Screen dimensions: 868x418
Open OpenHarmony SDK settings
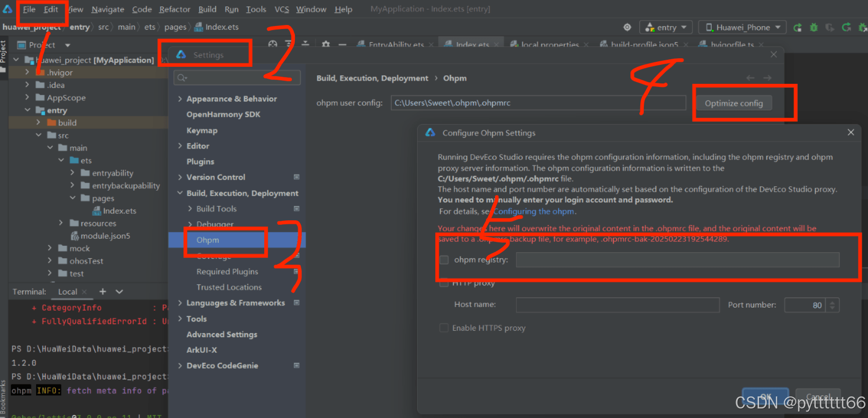pyautogui.click(x=223, y=114)
